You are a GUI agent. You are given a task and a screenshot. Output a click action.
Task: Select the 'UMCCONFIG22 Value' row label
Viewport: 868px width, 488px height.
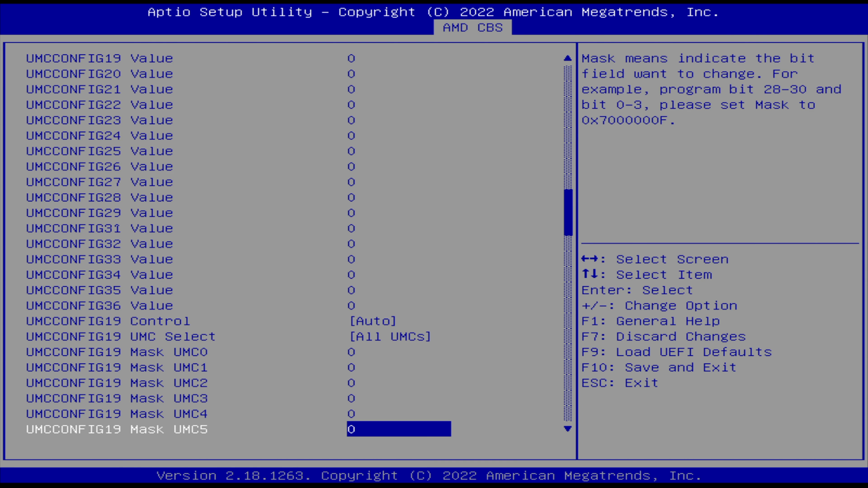coord(100,105)
